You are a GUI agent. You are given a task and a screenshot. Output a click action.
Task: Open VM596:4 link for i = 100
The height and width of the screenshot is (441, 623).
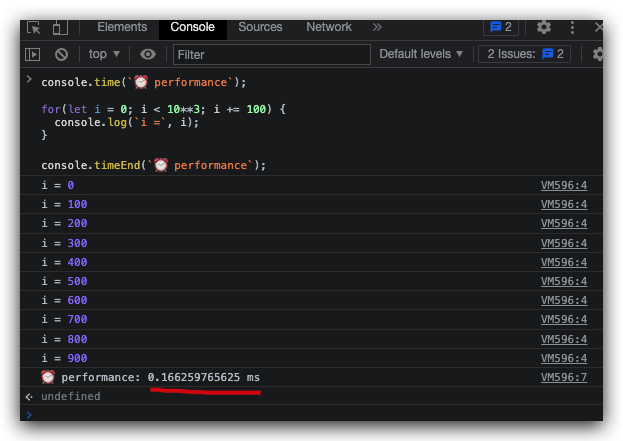[x=564, y=204]
